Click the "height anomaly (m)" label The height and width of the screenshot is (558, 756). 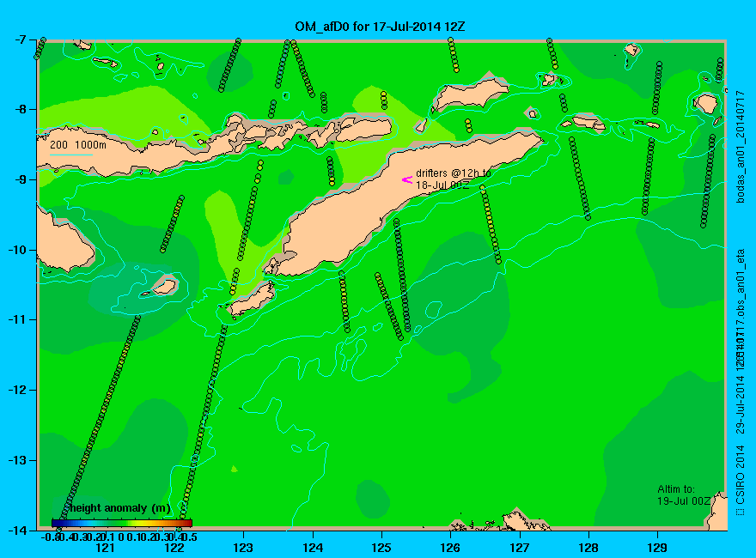119,508
